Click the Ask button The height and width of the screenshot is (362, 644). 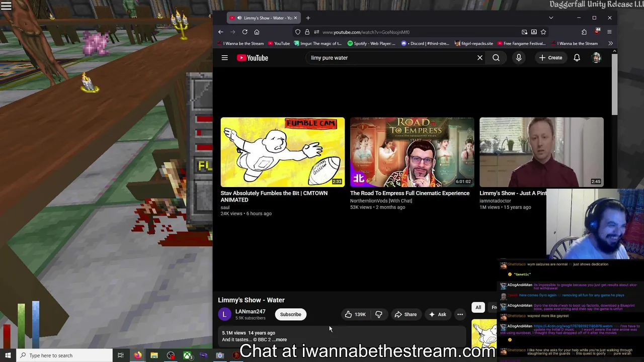point(437,315)
